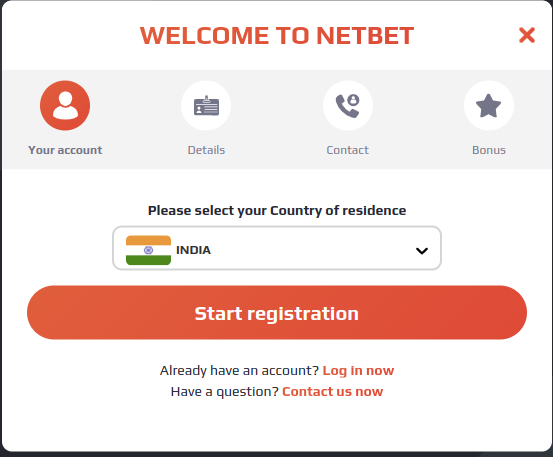Open the Contact us now link
Viewport: 553px width, 457px height.
[333, 392]
